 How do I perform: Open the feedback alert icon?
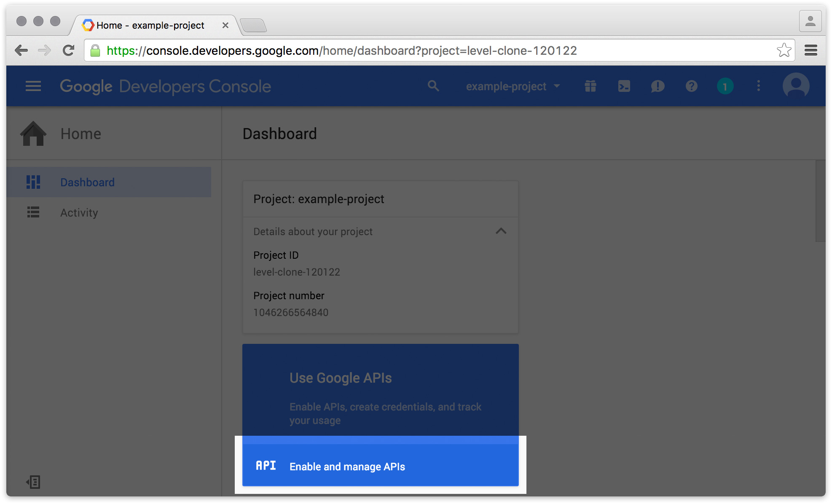click(x=658, y=86)
